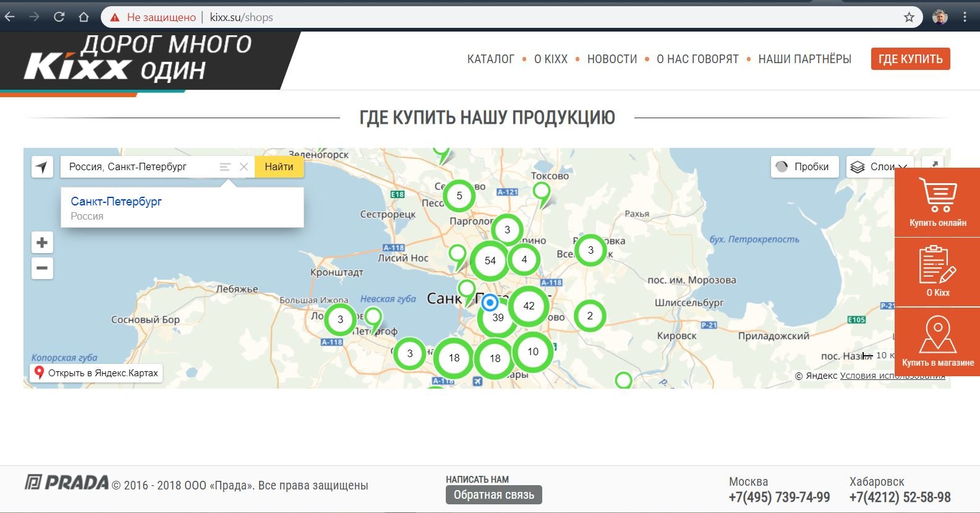Screen dimensions: 980x513
Task: Open the НОВОСТИ menu item
Action: coord(611,59)
